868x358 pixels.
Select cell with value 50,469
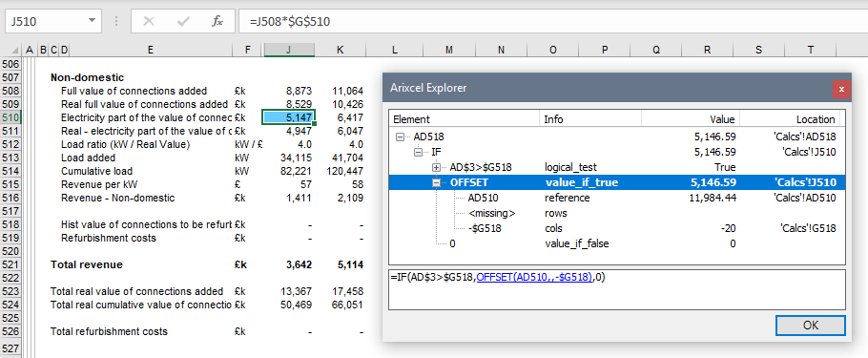pos(289,305)
